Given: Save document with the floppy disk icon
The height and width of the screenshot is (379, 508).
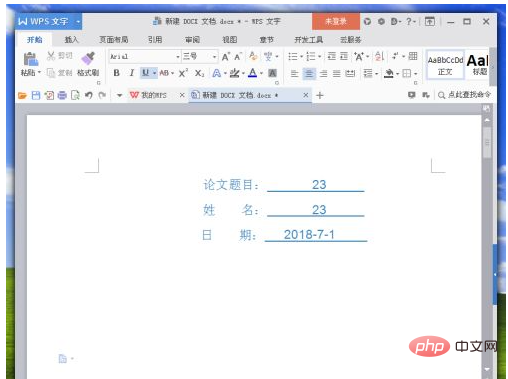Looking at the screenshot, I should coord(36,96).
